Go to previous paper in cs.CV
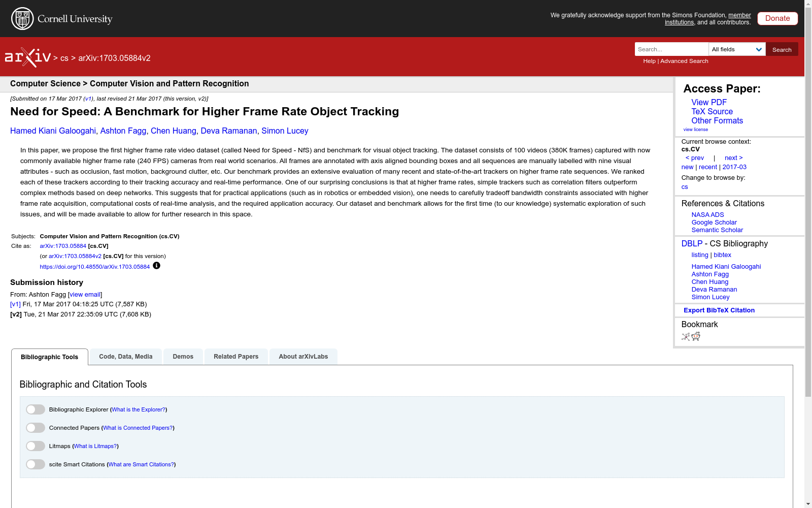Screen dimensions: 812x508 [695, 158]
